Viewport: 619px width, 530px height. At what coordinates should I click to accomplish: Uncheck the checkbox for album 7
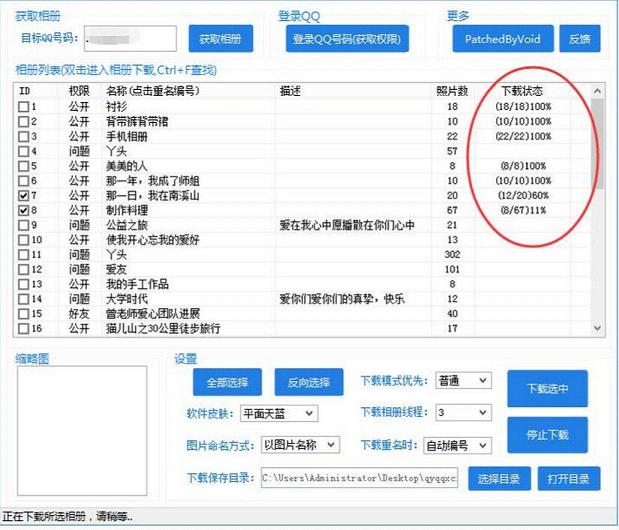pos(24,196)
